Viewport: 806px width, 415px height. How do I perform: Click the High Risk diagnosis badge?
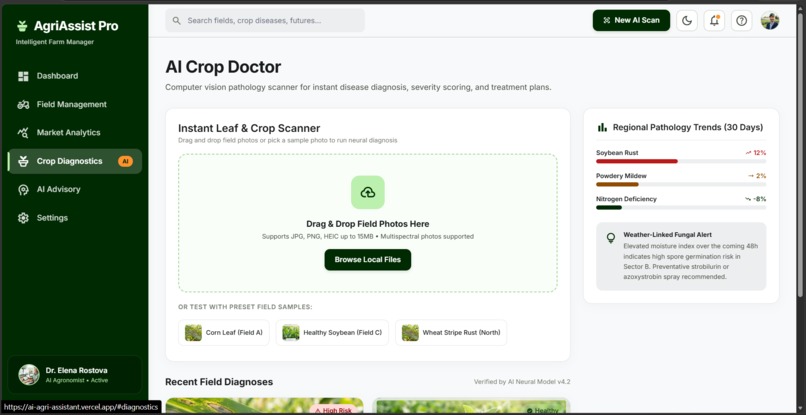(333, 410)
